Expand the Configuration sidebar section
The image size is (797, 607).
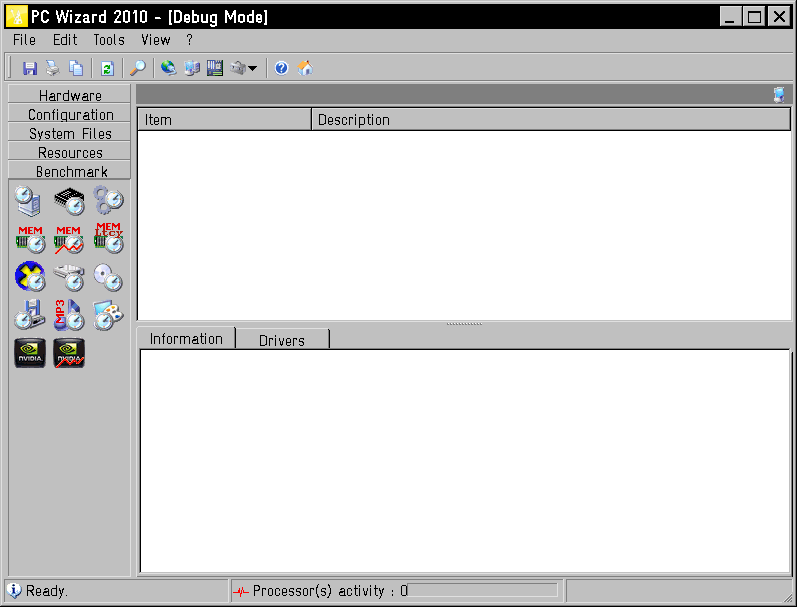(x=70, y=114)
